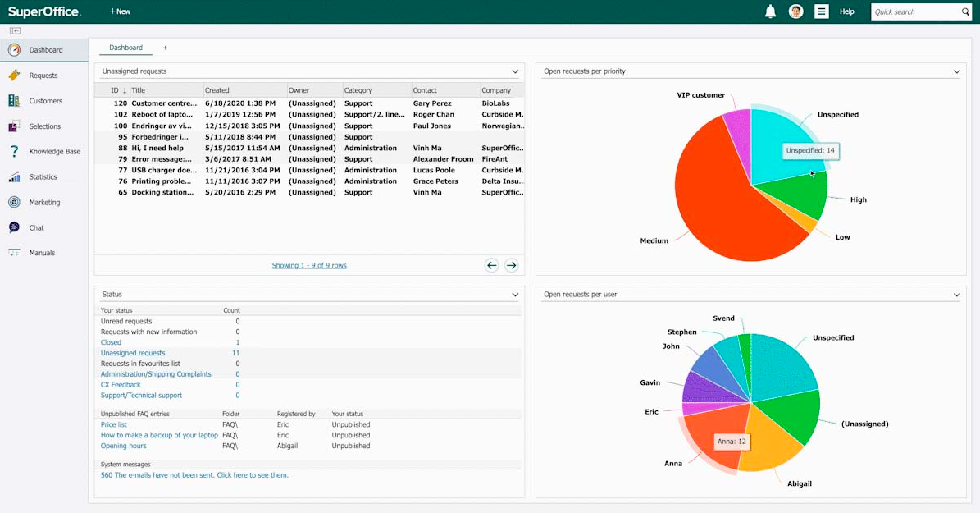Click the Unassigned requests count 11

[235, 353]
